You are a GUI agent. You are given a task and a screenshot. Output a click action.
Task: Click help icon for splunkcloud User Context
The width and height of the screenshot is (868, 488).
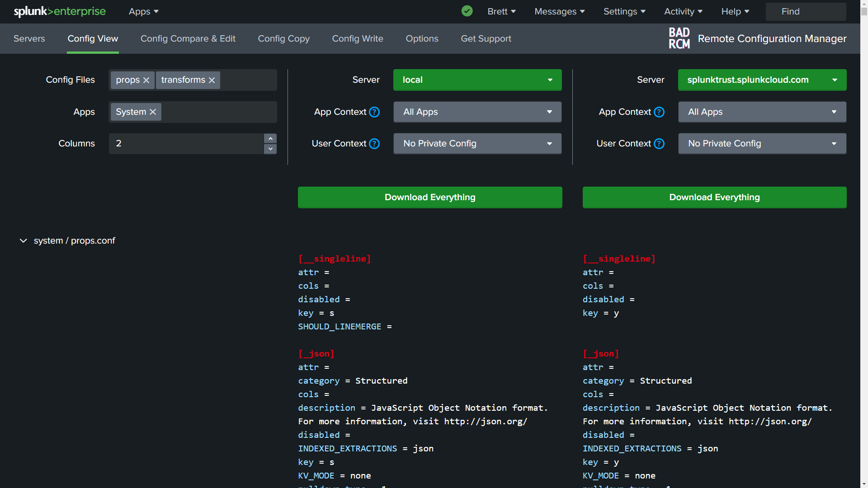pos(659,144)
